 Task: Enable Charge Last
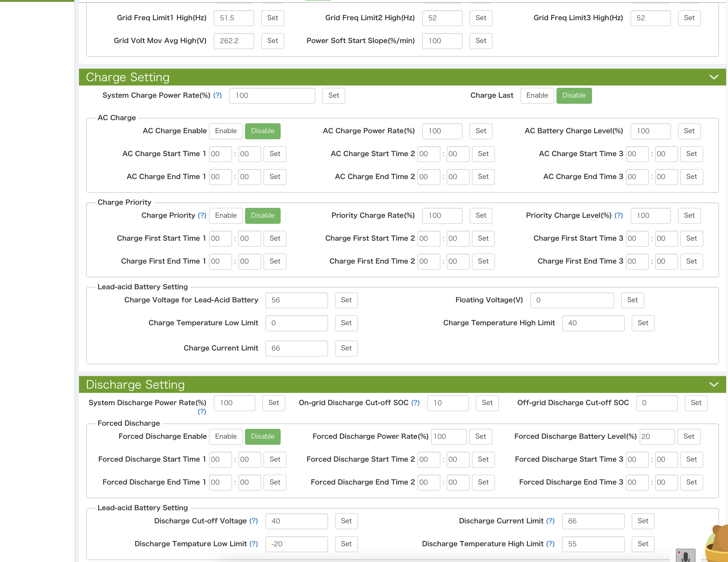537,96
